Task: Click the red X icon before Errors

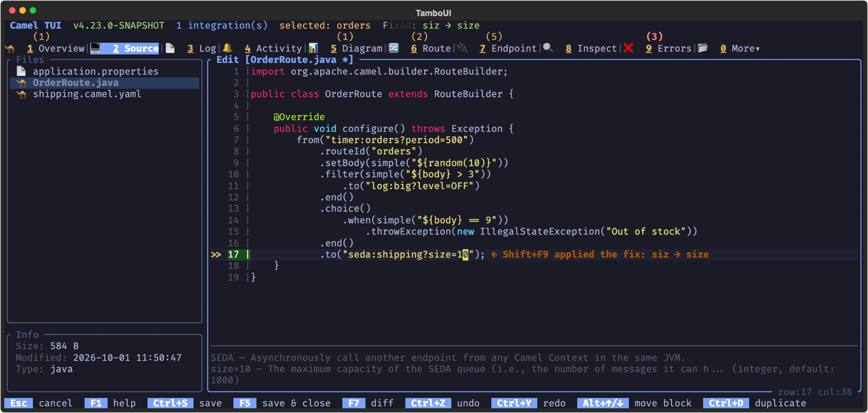Action: click(x=629, y=48)
